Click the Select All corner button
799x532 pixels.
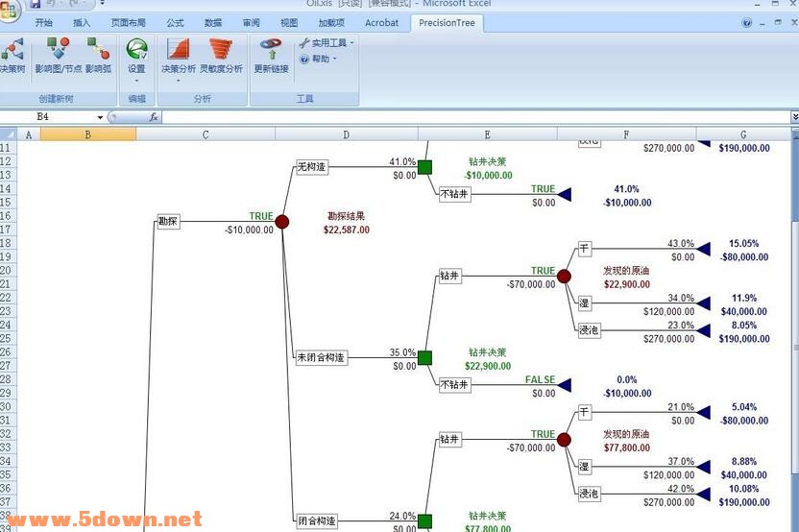pyautogui.click(x=9, y=134)
